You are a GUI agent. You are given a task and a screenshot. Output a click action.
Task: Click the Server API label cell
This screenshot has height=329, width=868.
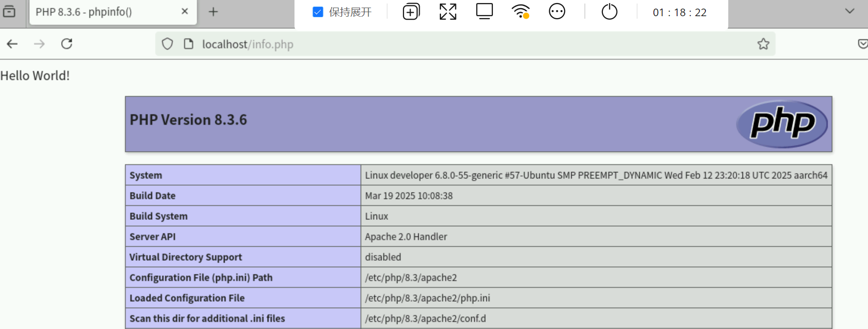coord(243,237)
